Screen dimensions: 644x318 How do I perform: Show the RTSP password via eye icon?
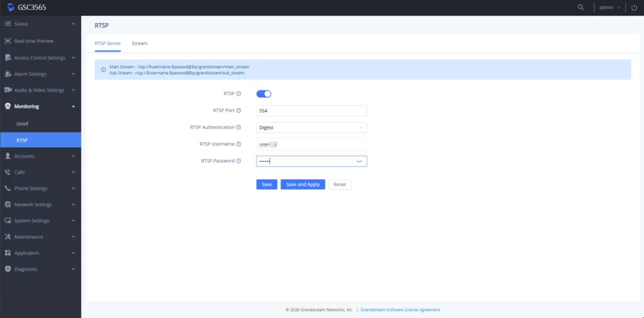pos(360,162)
